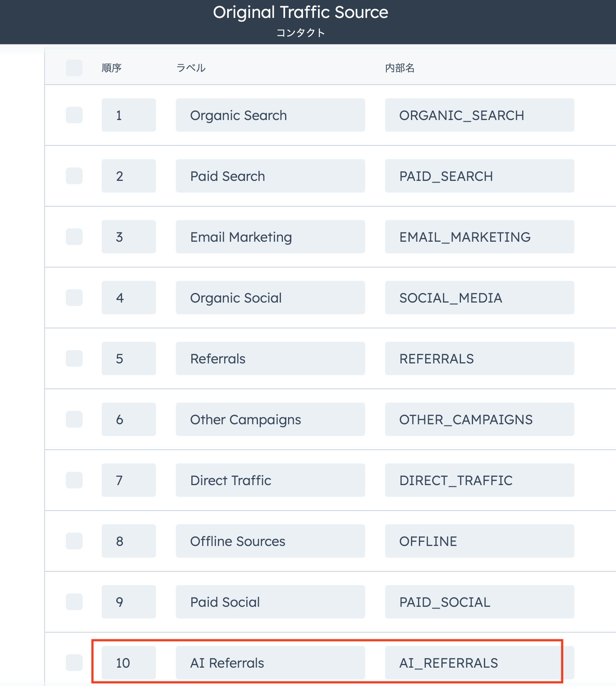Edit the Paid Search label field

[x=270, y=176]
